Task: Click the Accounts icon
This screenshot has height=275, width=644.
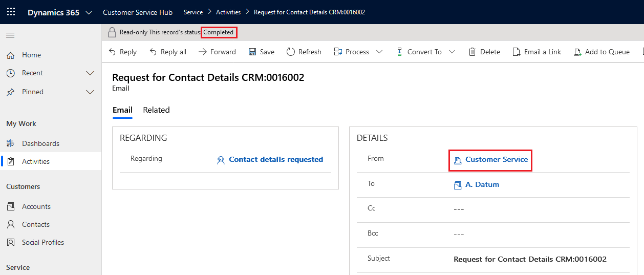Action: point(10,206)
